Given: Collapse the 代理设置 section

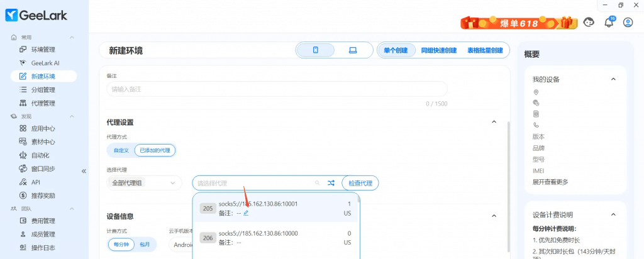Looking at the screenshot, I should pyautogui.click(x=493, y=122).
